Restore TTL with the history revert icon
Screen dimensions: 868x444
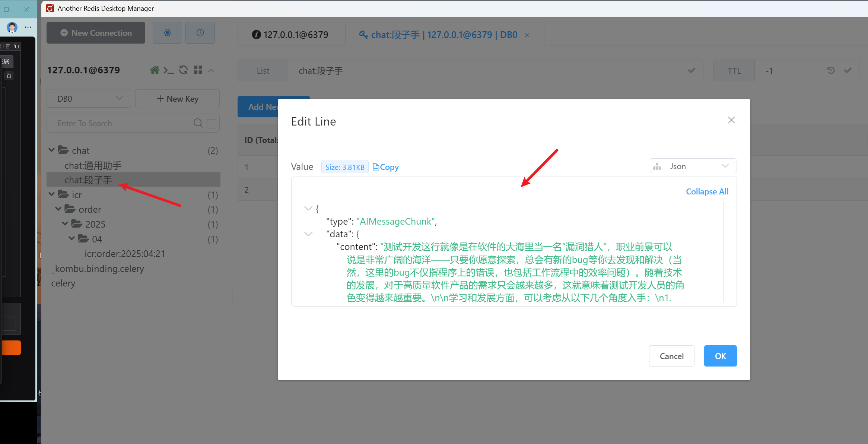(x=831, y=70)
